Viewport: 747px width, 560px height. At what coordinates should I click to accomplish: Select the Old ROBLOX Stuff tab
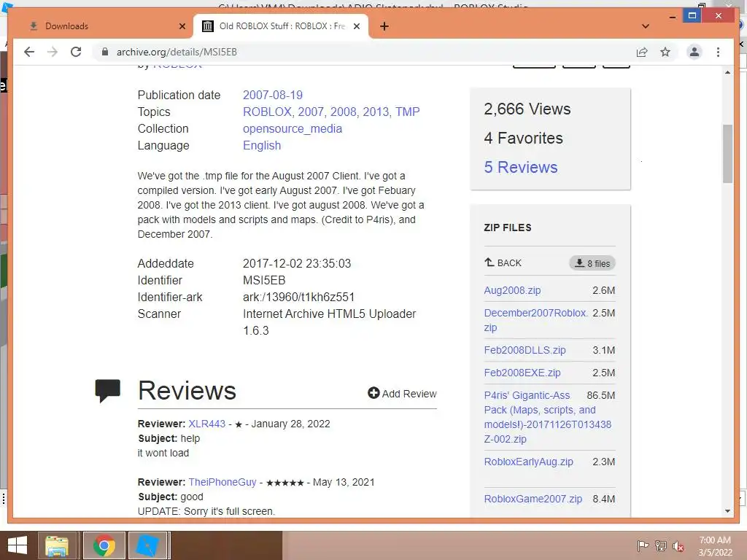tap(281, 26)
